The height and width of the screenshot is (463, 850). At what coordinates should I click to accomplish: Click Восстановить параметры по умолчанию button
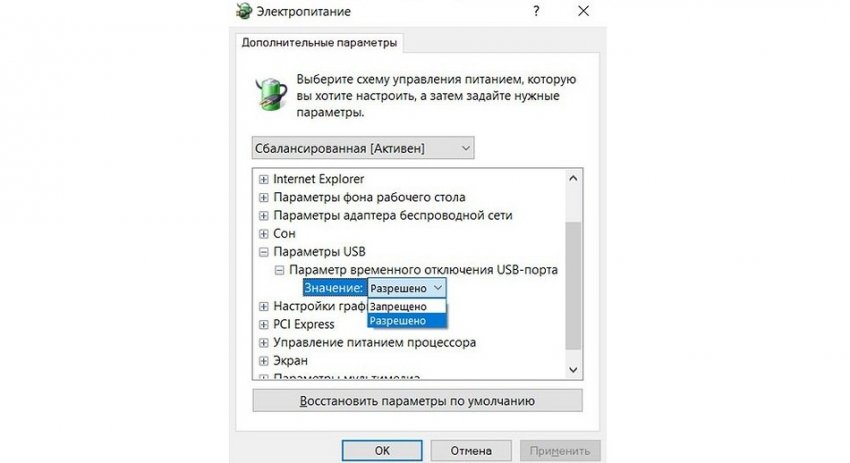(417, 401)
